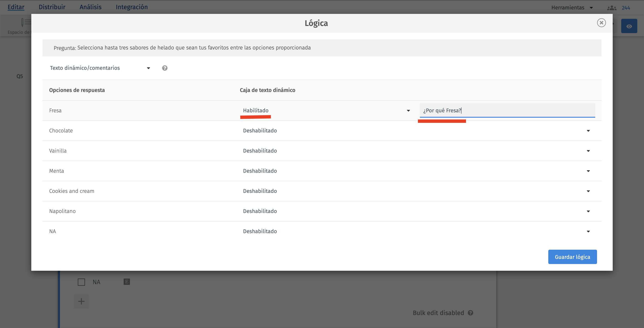
Task: Switch to the Distribuir tab
Action: [x=52, y=7]
